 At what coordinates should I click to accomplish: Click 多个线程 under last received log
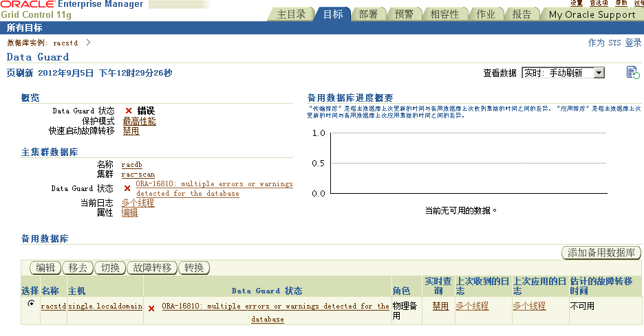(x=472, y=306)
